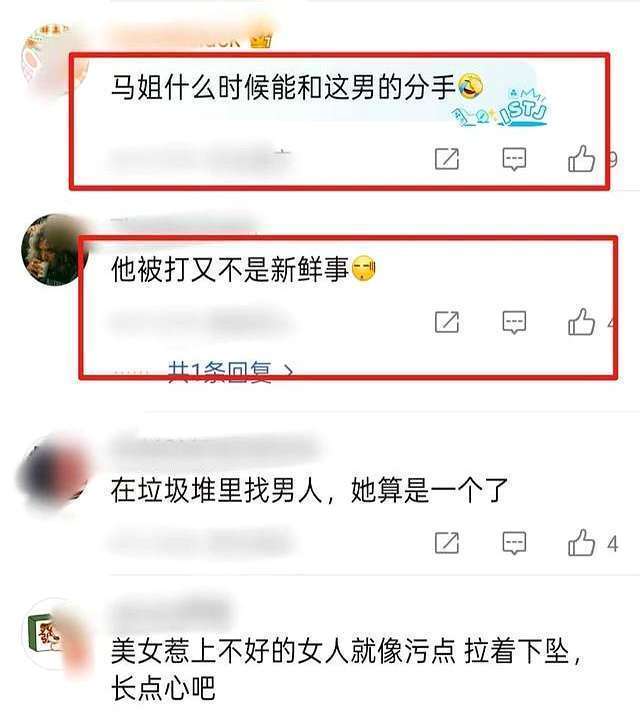This screenshot has width=640, height=713.
Task: Like the 他被打又不是新鲜事 comment
Action: [x=581, y=321]
